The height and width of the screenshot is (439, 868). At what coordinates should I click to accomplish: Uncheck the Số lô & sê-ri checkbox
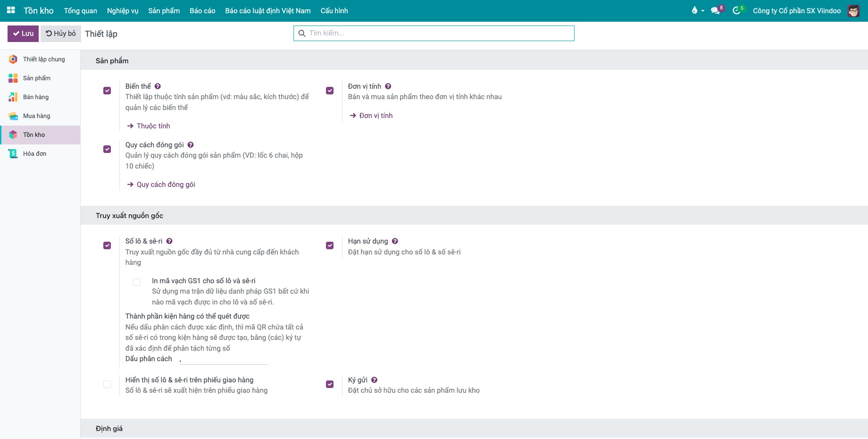coord(107,245)
